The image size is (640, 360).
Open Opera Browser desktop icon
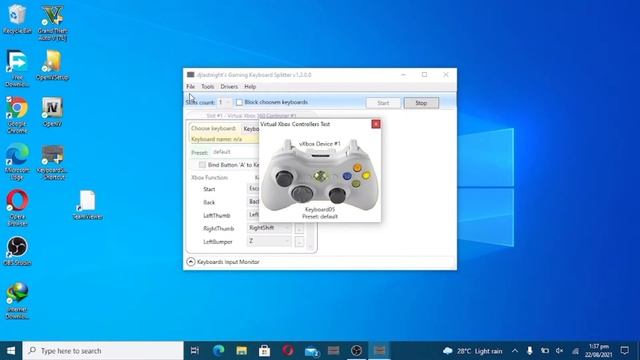click(x=17, y=208)
